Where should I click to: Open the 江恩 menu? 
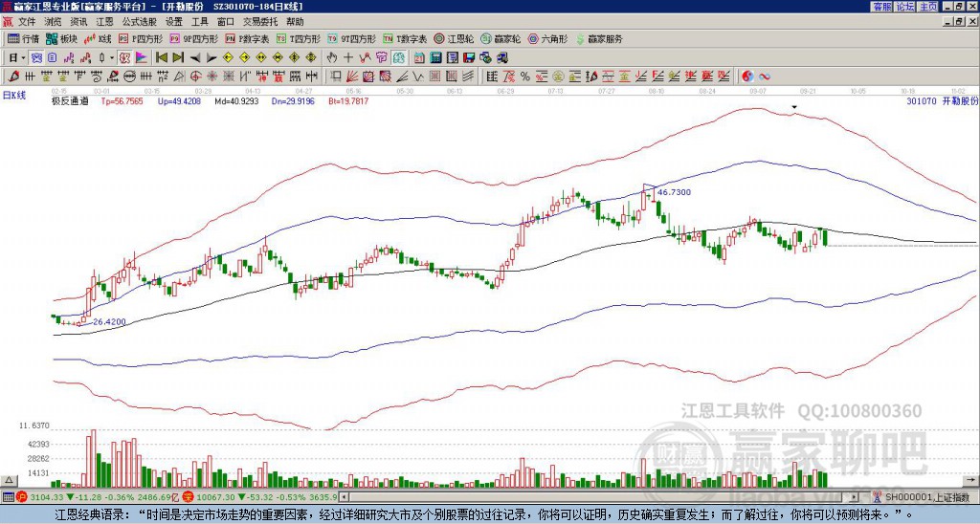pos(104,22)
